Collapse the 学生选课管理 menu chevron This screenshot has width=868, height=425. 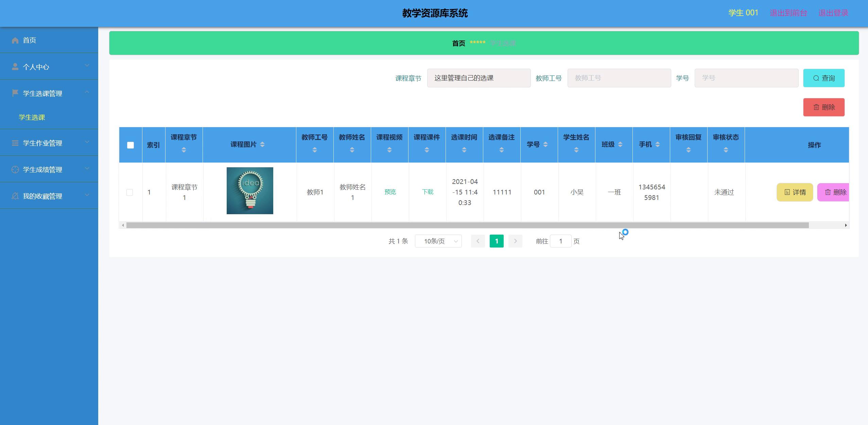click(x=87, y=92)
